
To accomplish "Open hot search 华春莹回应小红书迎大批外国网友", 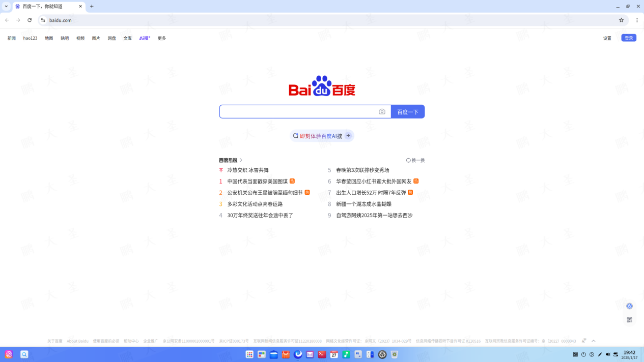I will (374, 182).
